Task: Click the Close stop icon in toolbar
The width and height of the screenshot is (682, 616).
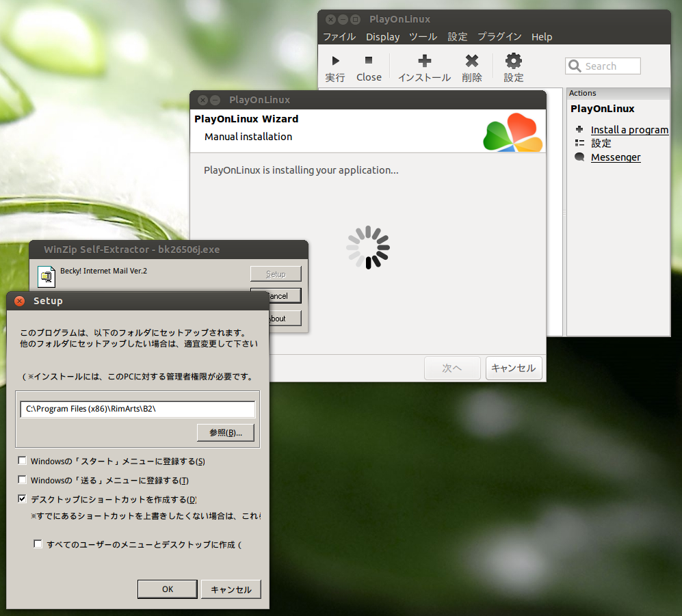Action: tap(369, 60)
